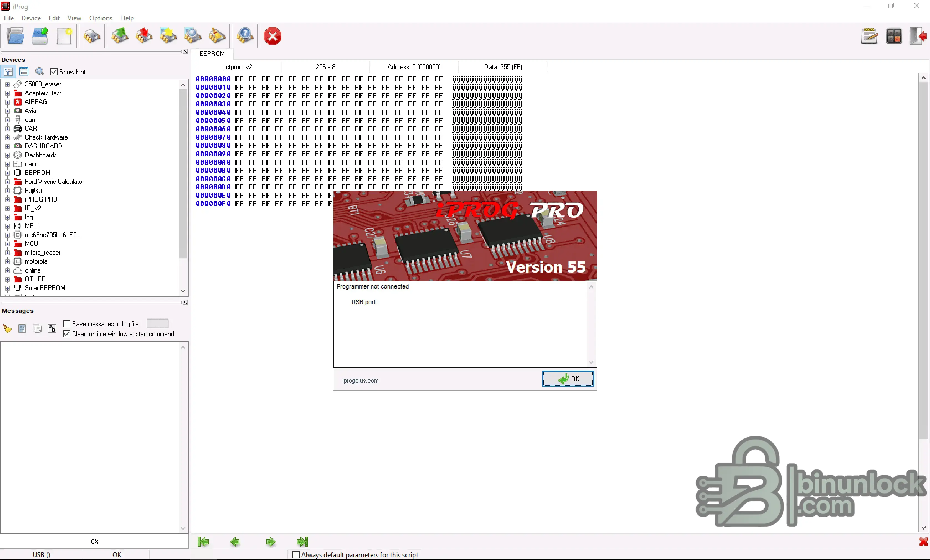Image resolution: width=930 pixels, height=560 pixels.
Task: Click the device tree scroll down arrow
Action: point(183,291)
